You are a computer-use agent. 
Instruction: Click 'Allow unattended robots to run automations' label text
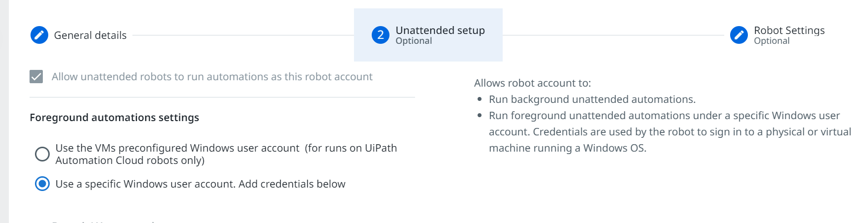tap(212, 77)
